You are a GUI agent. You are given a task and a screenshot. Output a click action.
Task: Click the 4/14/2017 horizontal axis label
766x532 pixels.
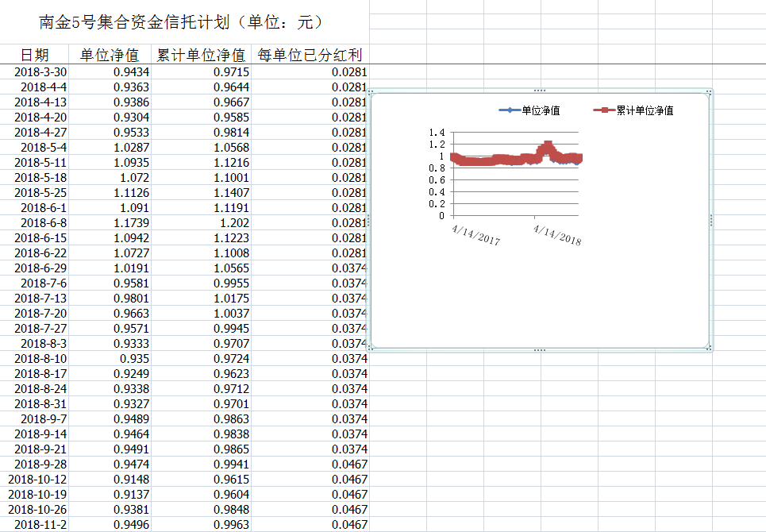pos(475,235)
